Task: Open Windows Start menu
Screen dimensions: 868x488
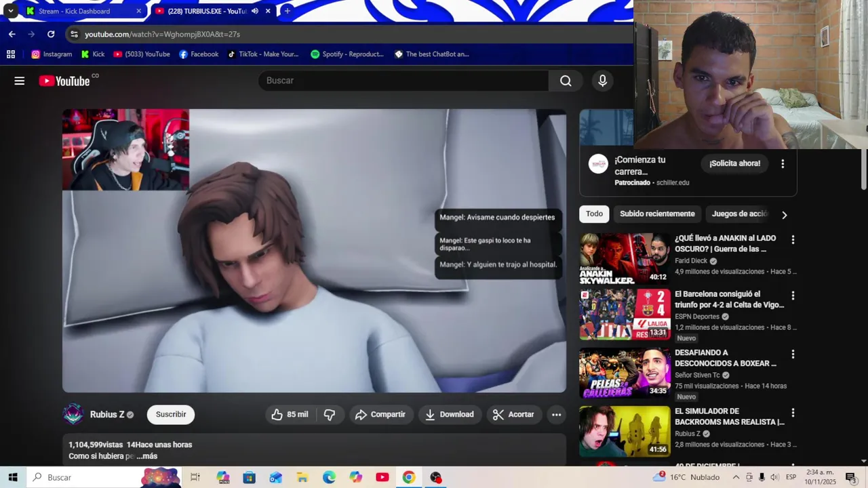Action: pos(13,477)
